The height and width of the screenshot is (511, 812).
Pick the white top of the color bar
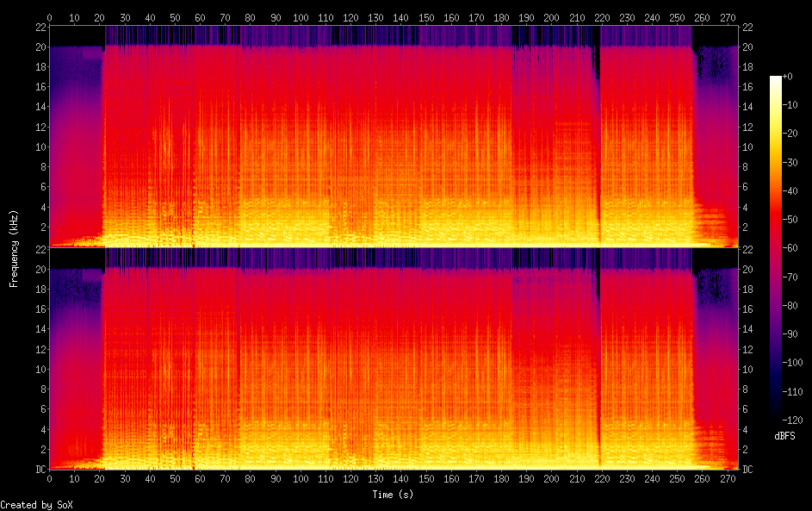pos(776,79)
